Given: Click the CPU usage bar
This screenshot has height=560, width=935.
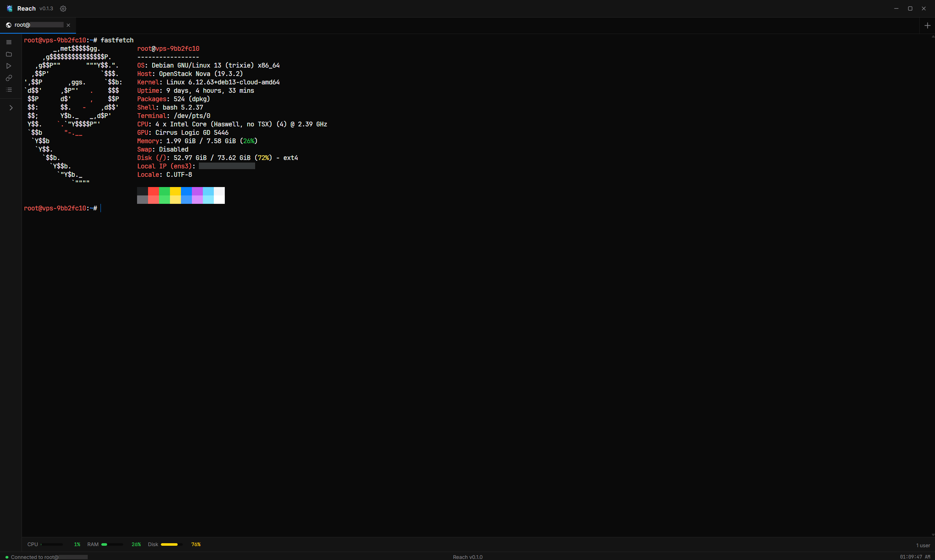Looking at the screenshot, I should pos(52,544).
